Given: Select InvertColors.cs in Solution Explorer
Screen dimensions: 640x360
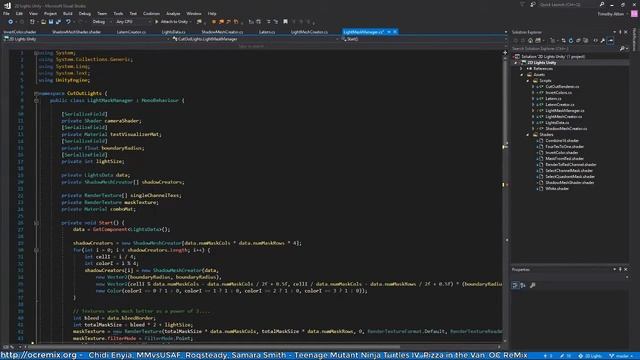Looking at the screenshot, I should (558, 93).
